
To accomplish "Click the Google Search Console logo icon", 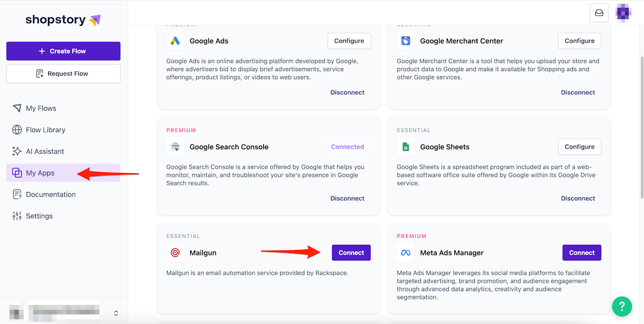I will pyautogui.click(x=175, y=147).
